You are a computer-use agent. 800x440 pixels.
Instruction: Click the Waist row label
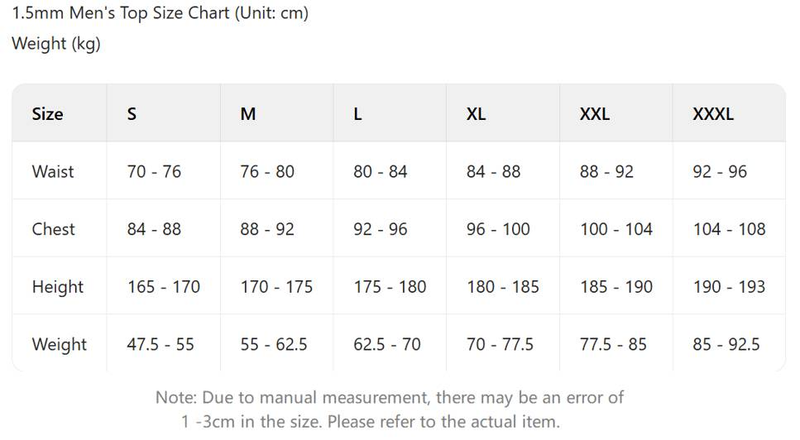pyautogui.click(x=53, y=172)
